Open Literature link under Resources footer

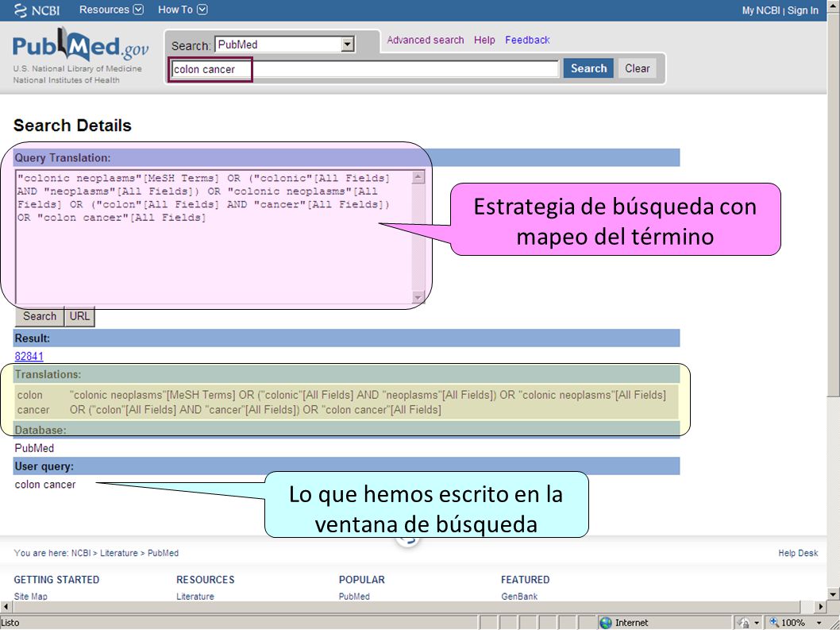click(x=195, y=596)
